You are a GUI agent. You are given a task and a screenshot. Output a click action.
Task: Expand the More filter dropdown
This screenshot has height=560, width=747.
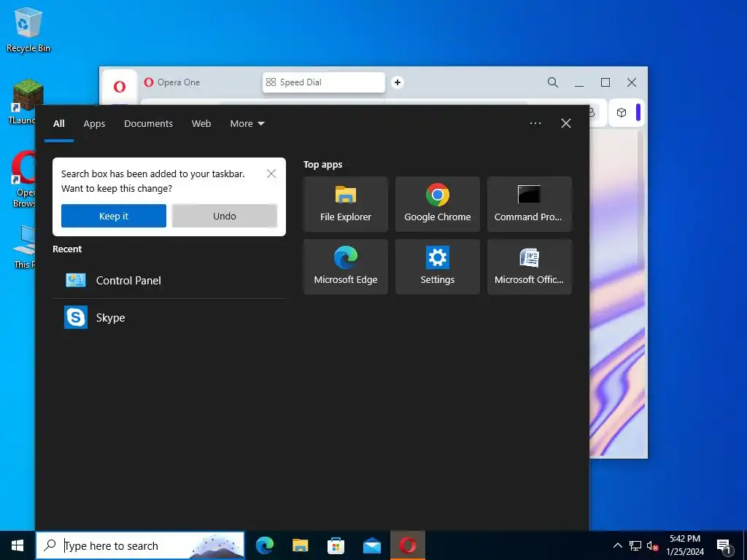point(247,124)
